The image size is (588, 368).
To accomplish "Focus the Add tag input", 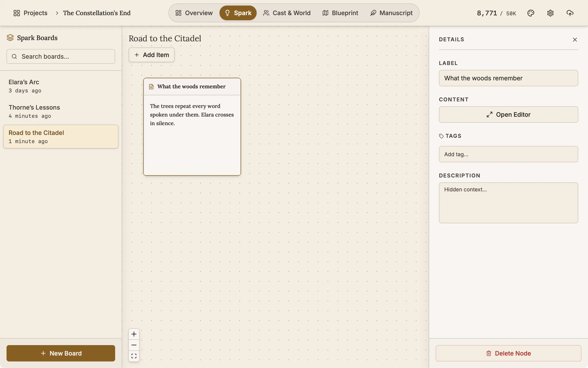I will point(508,154).
